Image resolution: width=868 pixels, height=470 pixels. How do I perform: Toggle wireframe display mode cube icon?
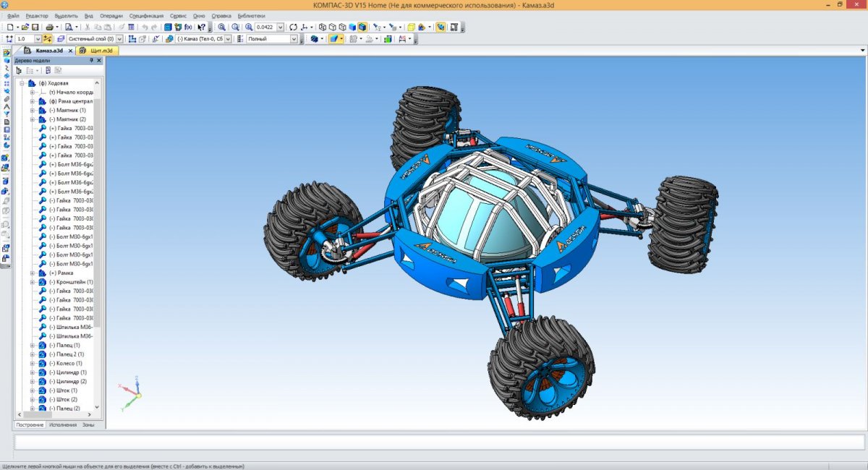pos(323,27)
